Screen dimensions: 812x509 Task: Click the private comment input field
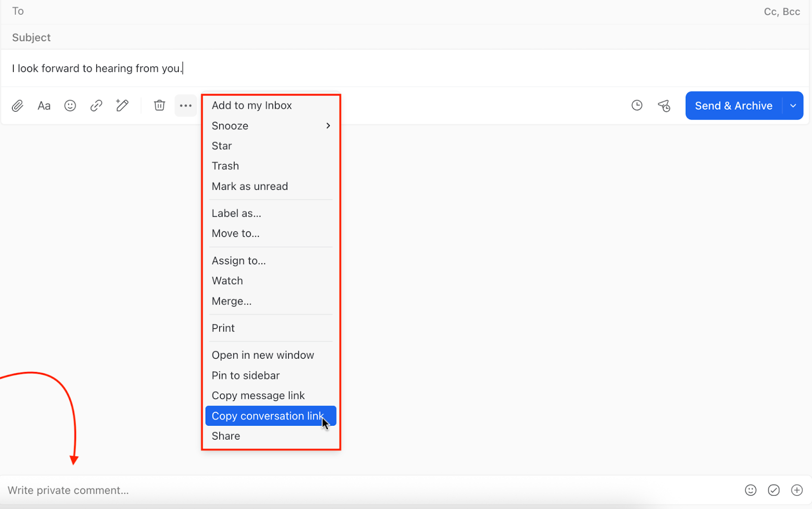[203, 490]
